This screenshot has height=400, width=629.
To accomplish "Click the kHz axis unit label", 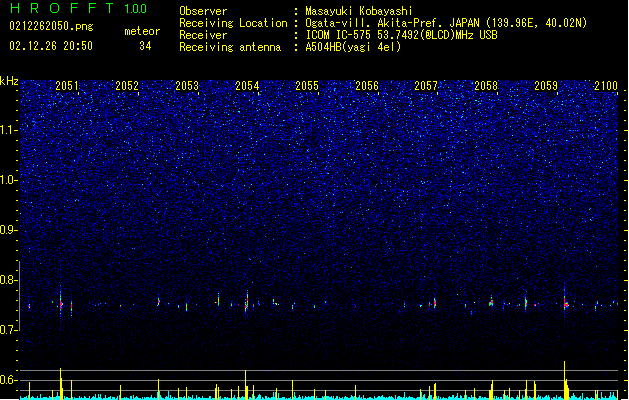I will 9,81.
